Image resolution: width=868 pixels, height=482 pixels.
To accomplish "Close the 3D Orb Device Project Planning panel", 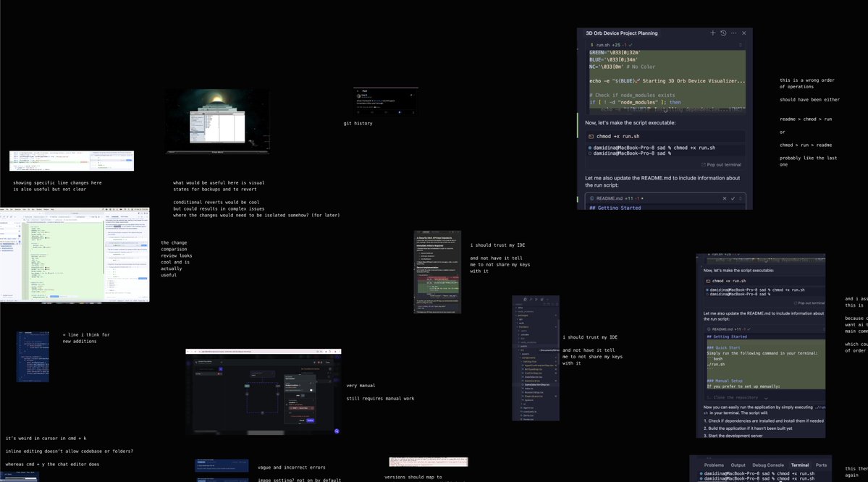I will [x=744, y=33].
